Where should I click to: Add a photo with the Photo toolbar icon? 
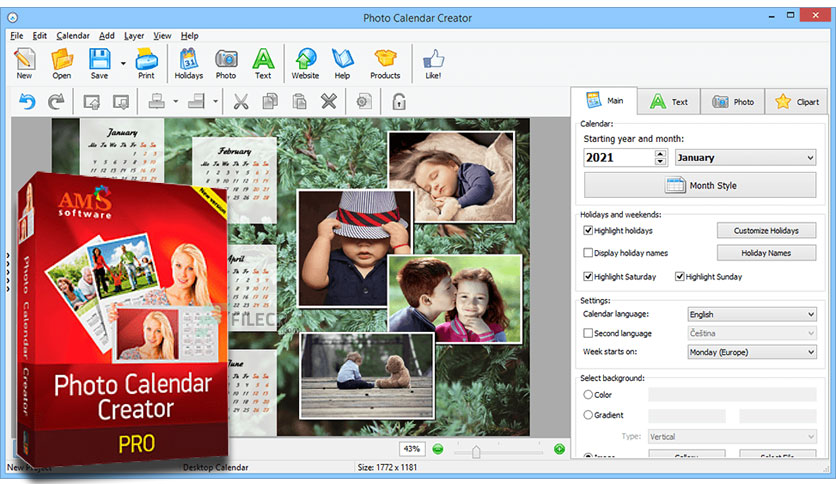click(226, 63)
